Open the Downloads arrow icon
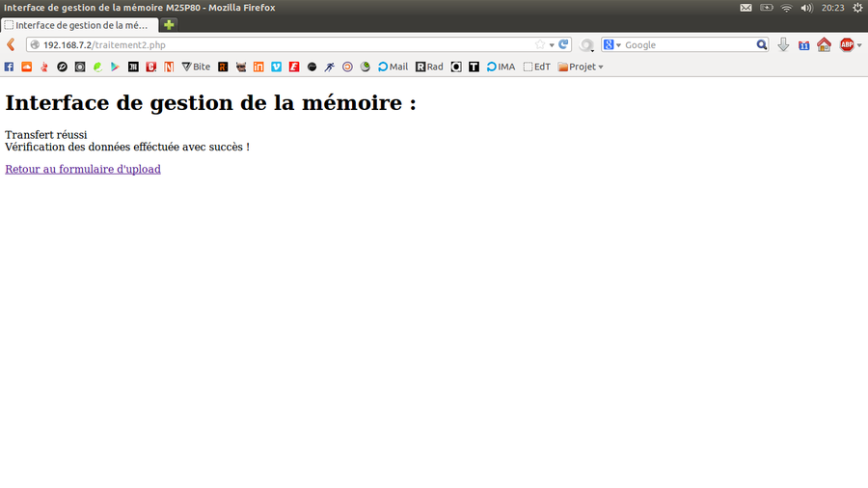Screen dimensions: 868x488 (783, 44)
